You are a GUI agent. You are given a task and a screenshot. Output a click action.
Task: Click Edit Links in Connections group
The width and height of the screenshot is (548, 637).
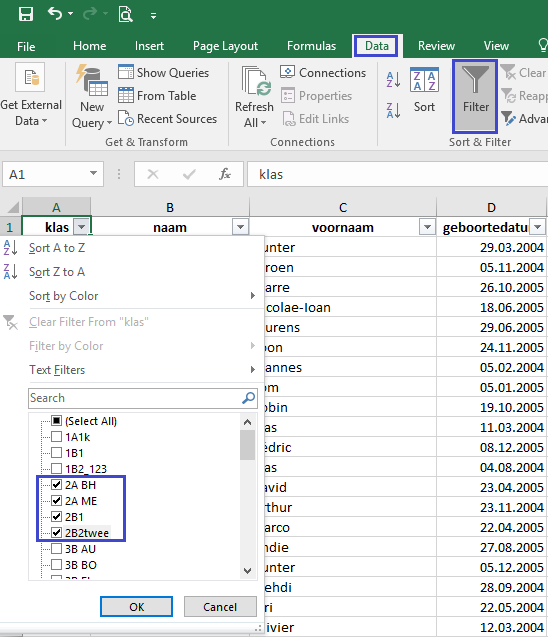click(x=315, y=119)
